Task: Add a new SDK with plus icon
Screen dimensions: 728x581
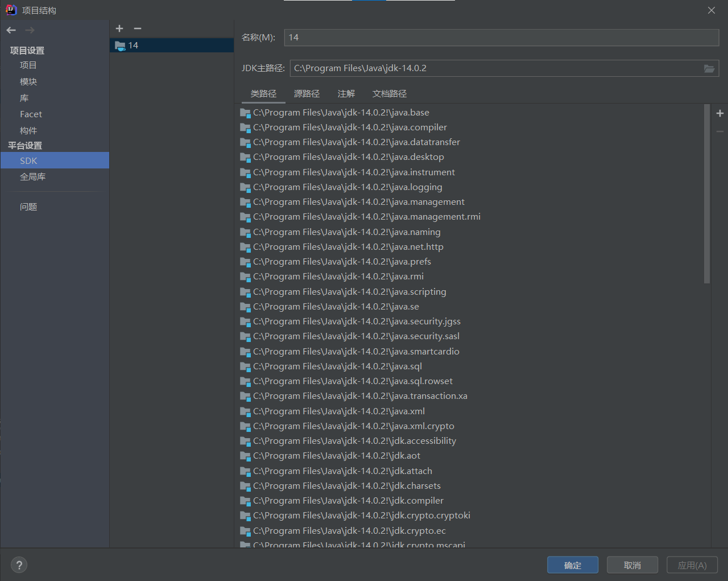Action: pos(119,28)
